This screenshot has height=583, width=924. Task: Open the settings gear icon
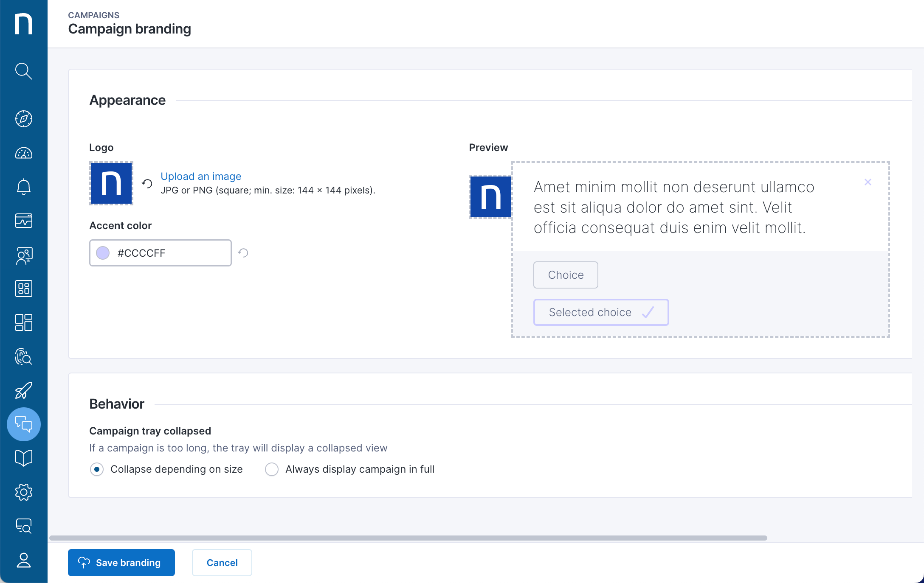click(x=24, y=492)
